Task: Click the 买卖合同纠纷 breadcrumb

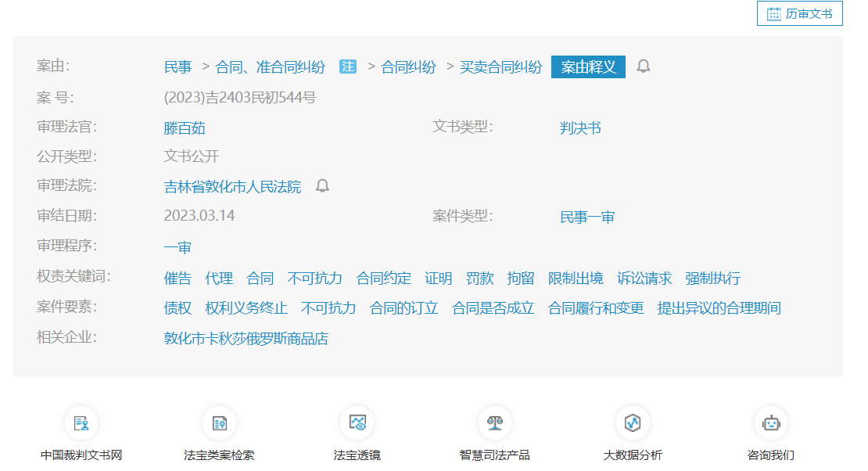Action: [500, 67]
